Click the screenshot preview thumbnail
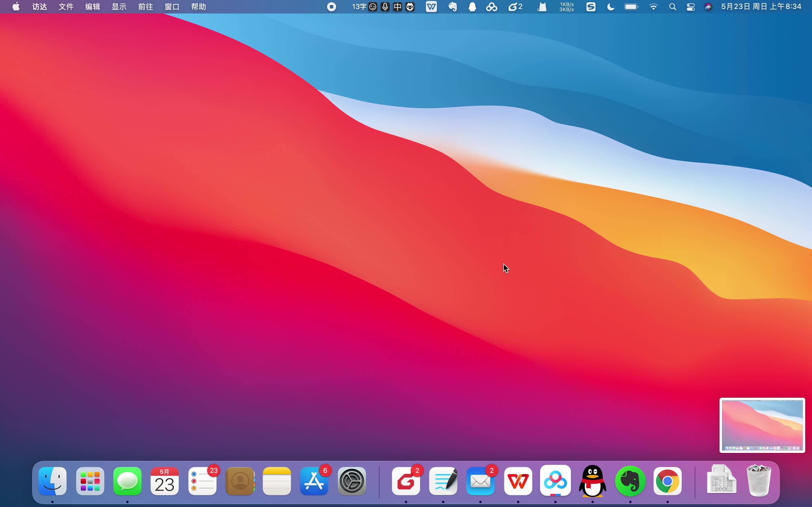812x507 pixels. coord(762,425)
